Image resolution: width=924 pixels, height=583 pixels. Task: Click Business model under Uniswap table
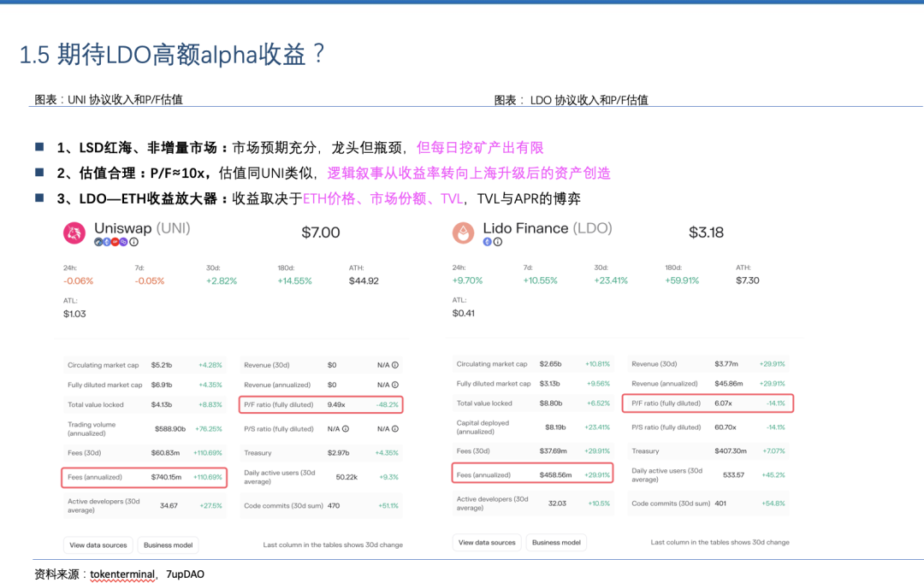pos(168,545)
